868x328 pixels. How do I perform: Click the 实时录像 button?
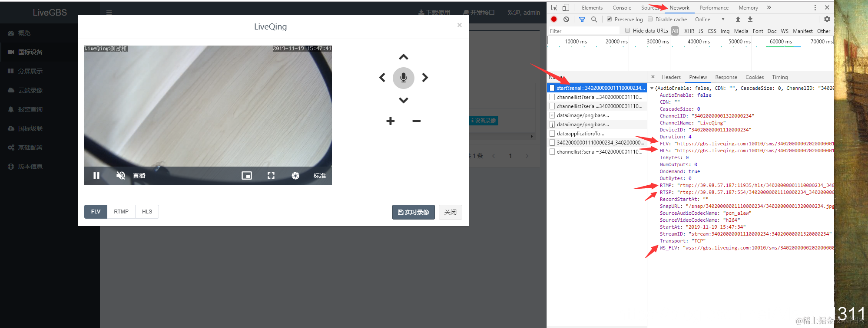(x=414, y=212)
